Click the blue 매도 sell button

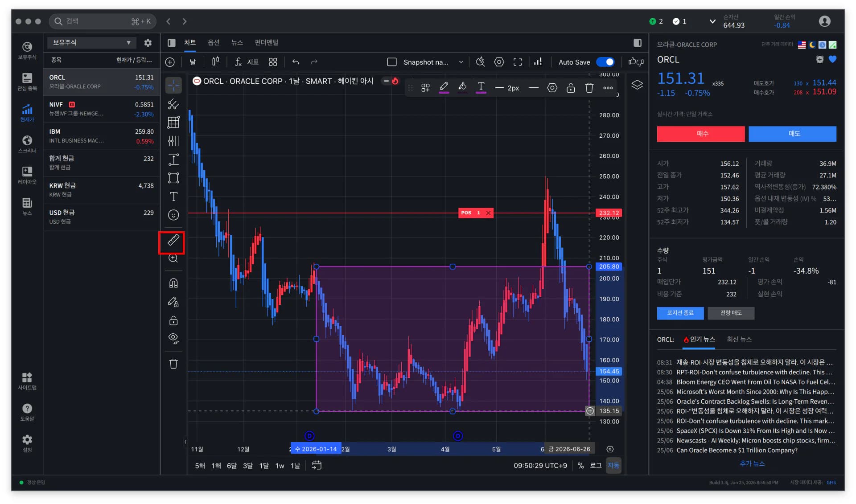(793, 134)
